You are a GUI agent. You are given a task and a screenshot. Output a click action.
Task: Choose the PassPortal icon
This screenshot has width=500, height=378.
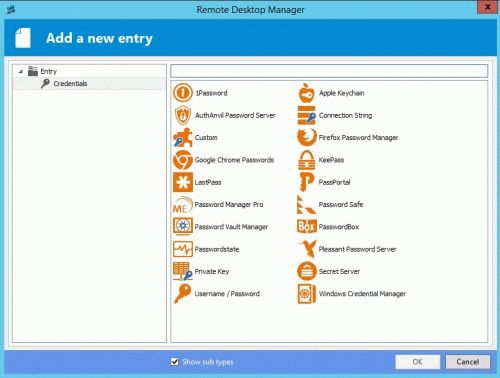click(306, 182)
